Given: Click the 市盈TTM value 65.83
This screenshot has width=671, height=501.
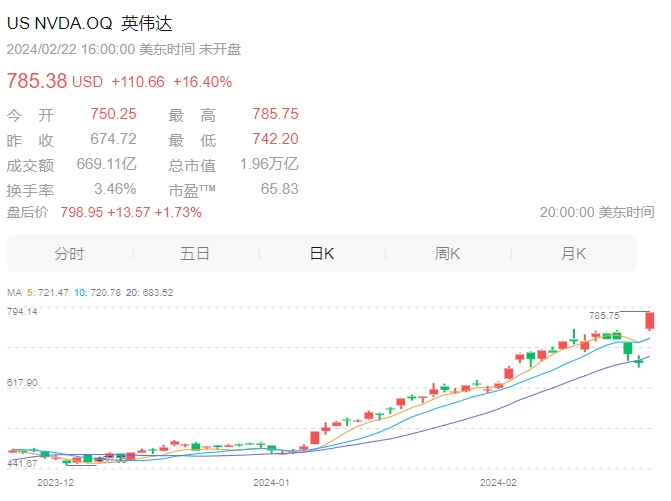Looking at the screenshot, I should pos(279,189).
